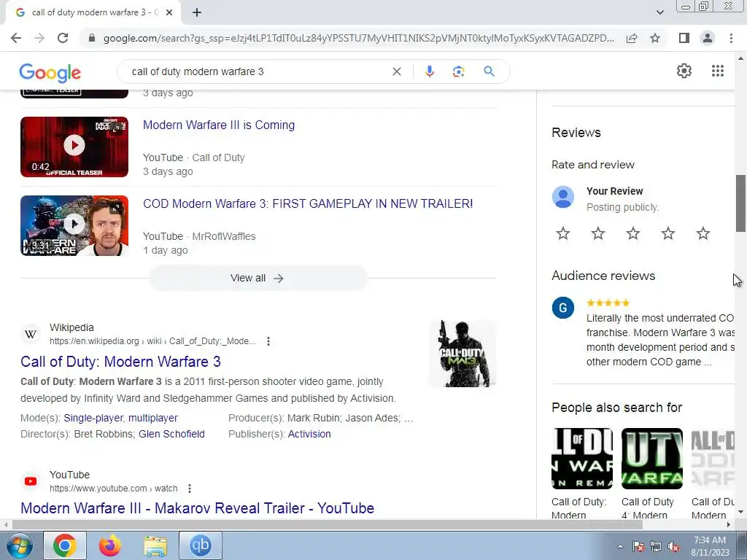View site security lock info

pyautogui.click(x=92, y=38)
